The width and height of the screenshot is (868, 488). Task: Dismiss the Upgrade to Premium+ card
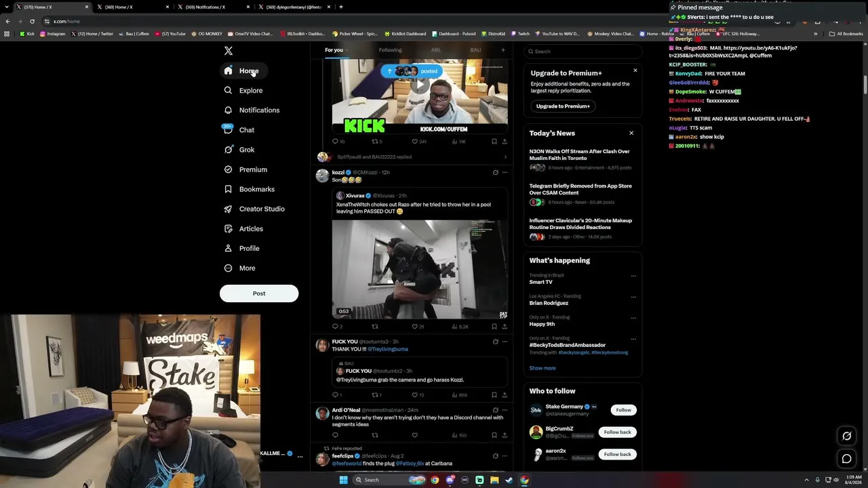[x=635, y=70]
